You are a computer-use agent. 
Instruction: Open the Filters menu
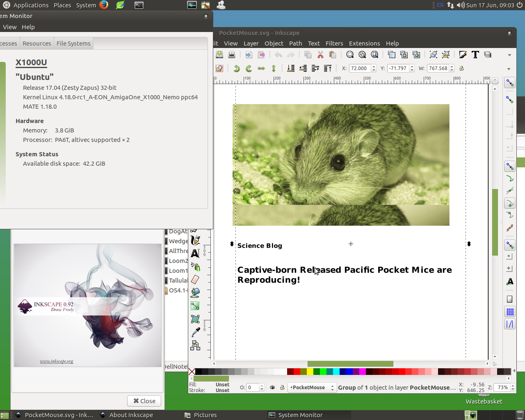click(334, 43)
